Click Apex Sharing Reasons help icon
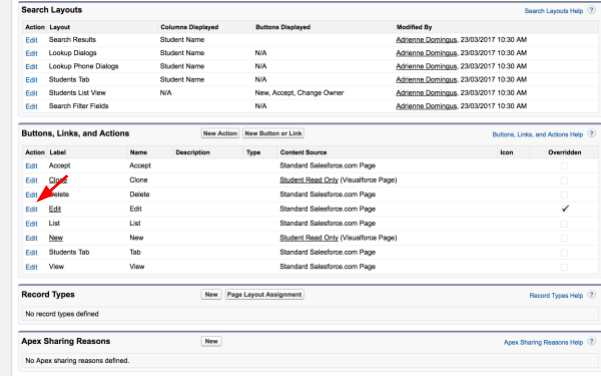The width and height of the screenshot is (601, 376). pyautogui.click(x=592, y=341)
